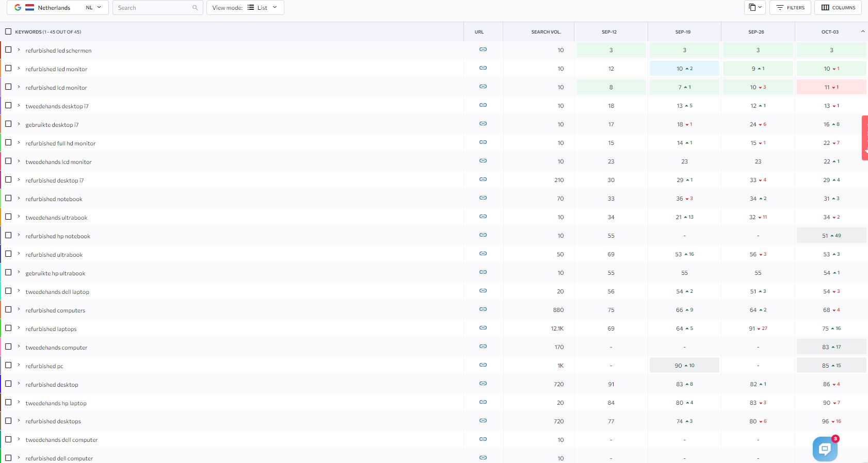Sort by OCT-03 column header
The image size is (868, 463).
[830, 32]
